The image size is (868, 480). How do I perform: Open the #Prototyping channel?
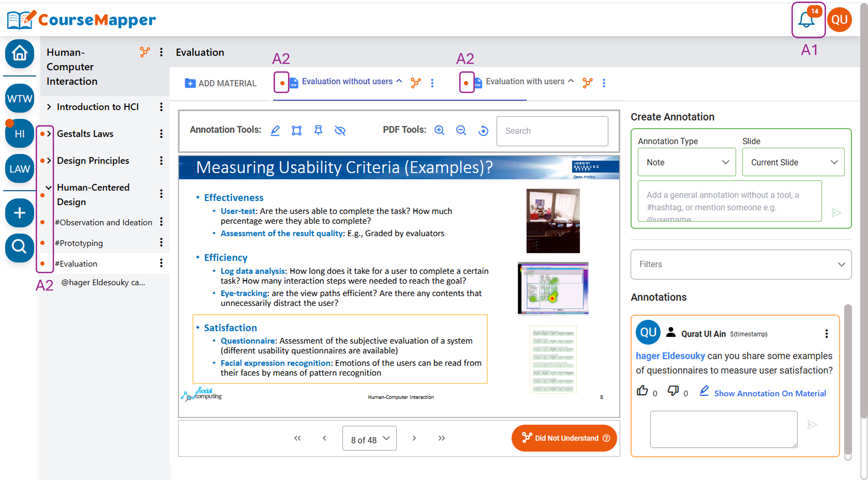coord(79,243)
